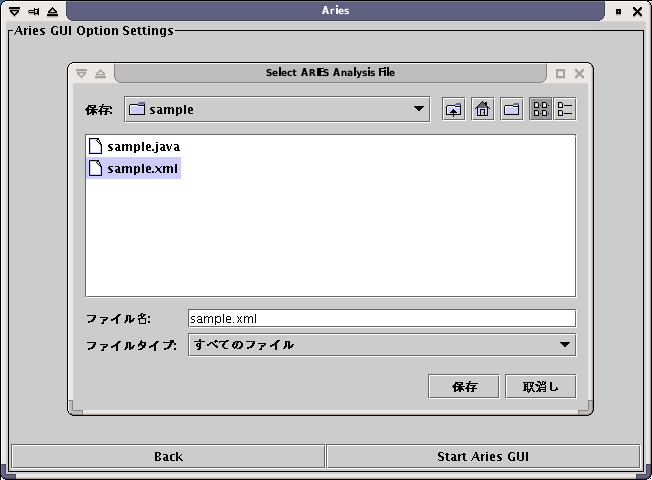Click the file name text field
The image size is (652, 480).
pyautogui.click(x=381, y=318)
